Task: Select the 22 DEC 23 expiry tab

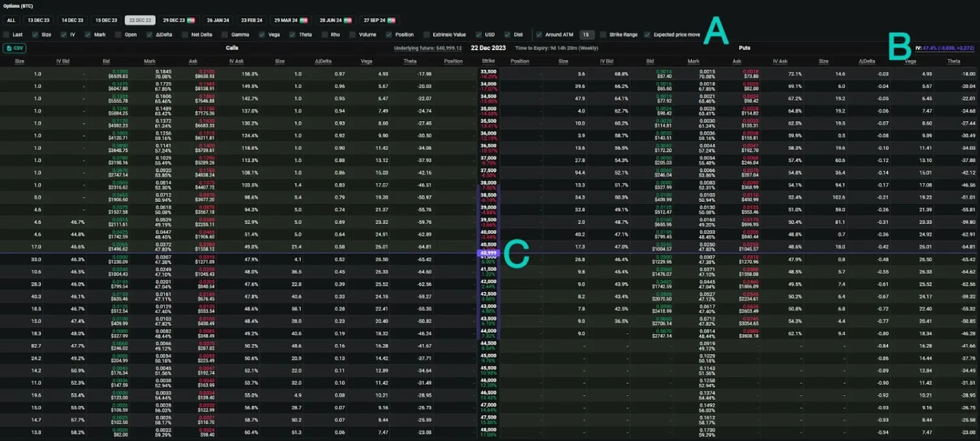Action: pyautogui.click(x=140, y=20)
